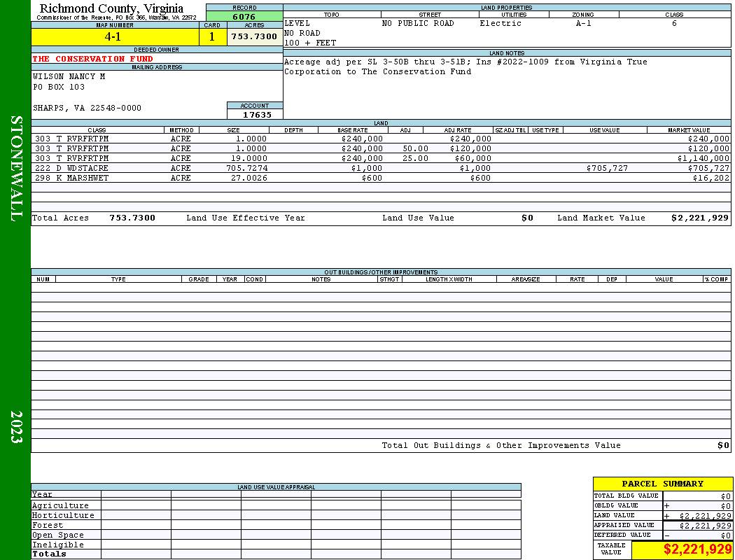
Task: Click the $16,202 market value
Action: coord(711,178)
